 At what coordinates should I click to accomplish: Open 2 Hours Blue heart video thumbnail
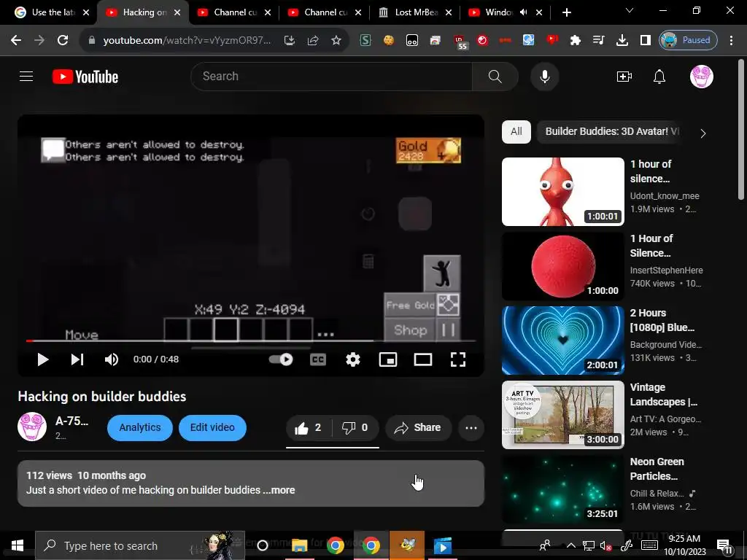[562, 340]
